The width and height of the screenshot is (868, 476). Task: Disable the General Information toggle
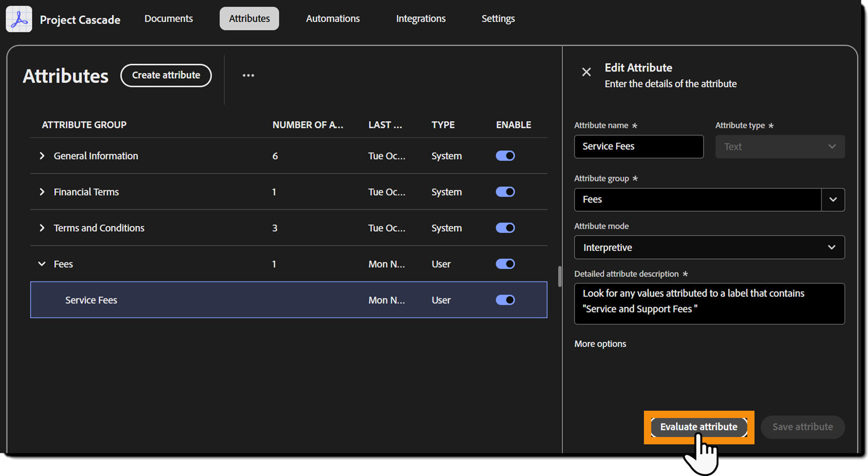pos(505,156)
